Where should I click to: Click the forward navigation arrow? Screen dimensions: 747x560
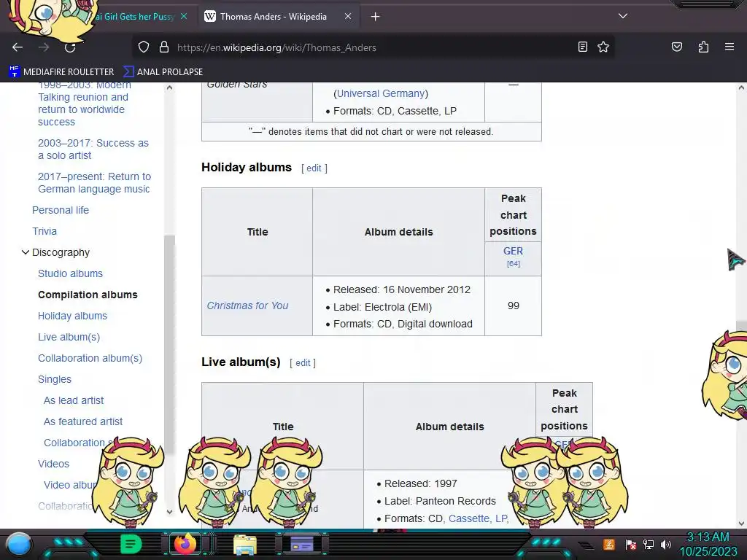coord(44,47)
